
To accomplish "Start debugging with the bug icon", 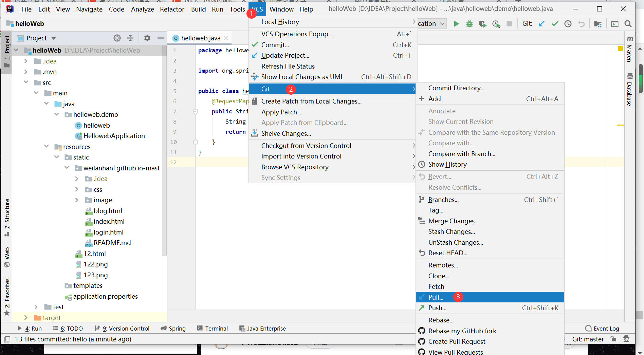I will coord(470,24).
